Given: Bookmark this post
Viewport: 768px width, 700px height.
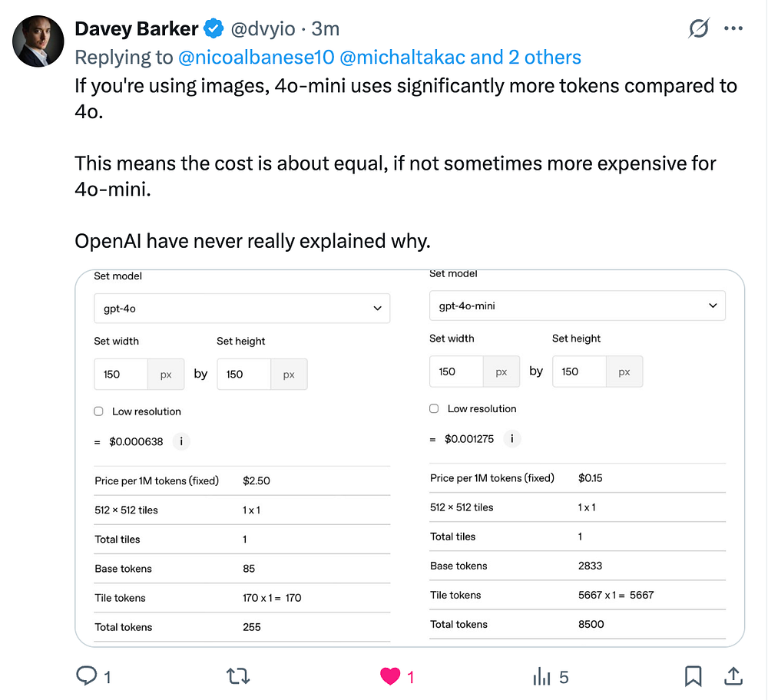Looking at the screenshot, I should [x=693, y=676].
